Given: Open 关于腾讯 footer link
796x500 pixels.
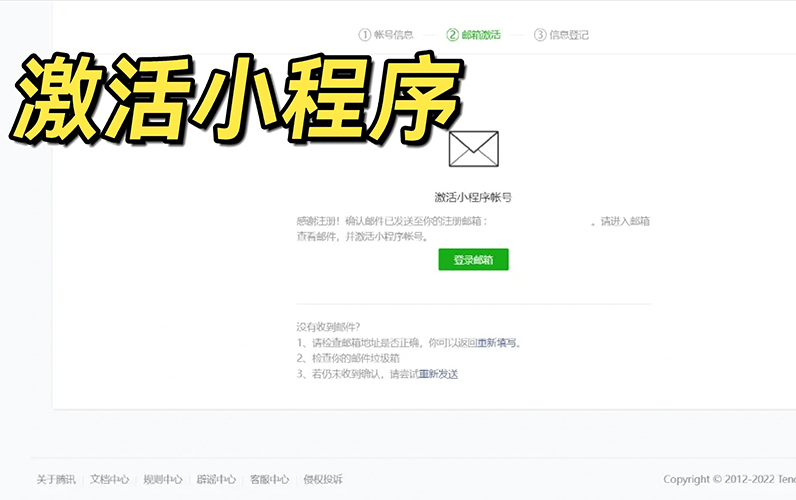Looking at the screenshot, I should coord(56,479).
